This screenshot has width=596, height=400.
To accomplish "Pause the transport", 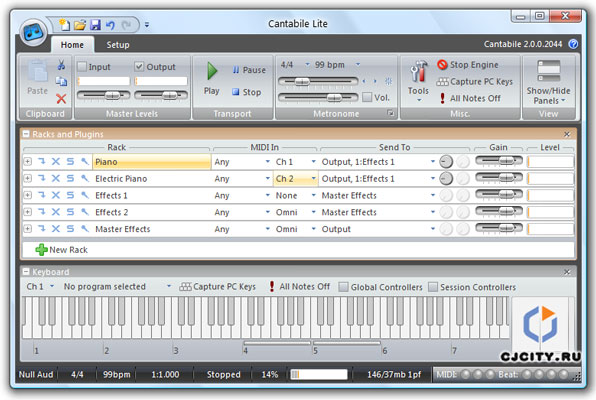I will (249, 70).
